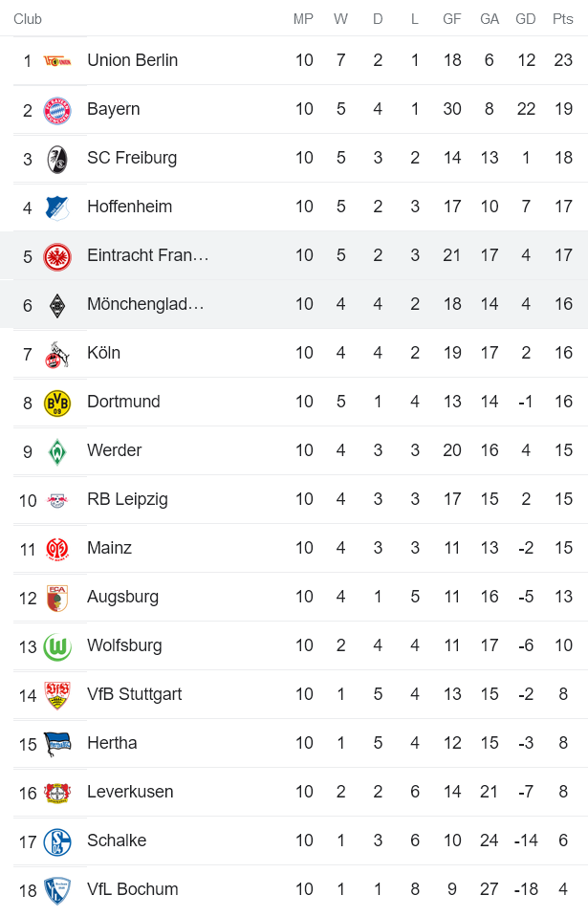
Task: Click the MP column header
Action: tap(303, 17)
